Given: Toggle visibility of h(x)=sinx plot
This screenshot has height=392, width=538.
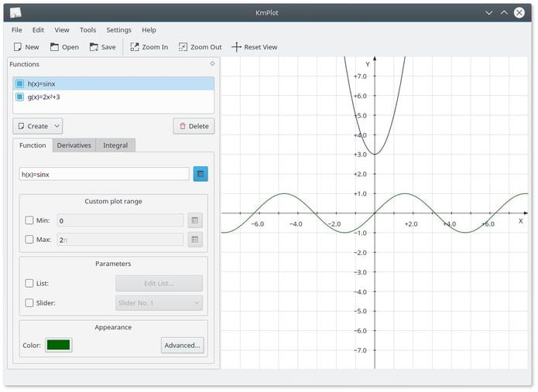Looking at the screenshot, I should tap(20, 84).
